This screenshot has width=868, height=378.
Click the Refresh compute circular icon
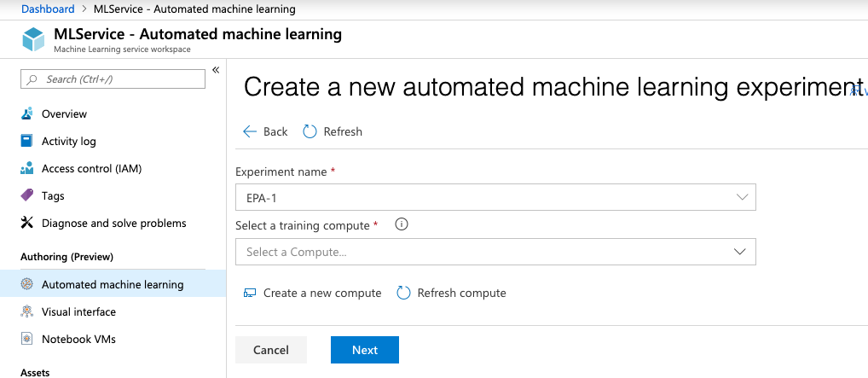pos(403,293)
